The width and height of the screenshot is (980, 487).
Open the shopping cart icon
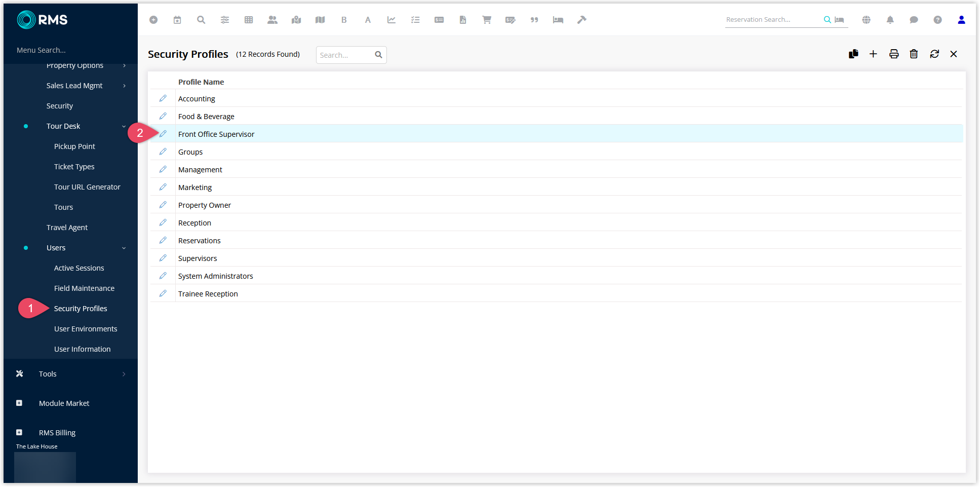click(487, 20)
